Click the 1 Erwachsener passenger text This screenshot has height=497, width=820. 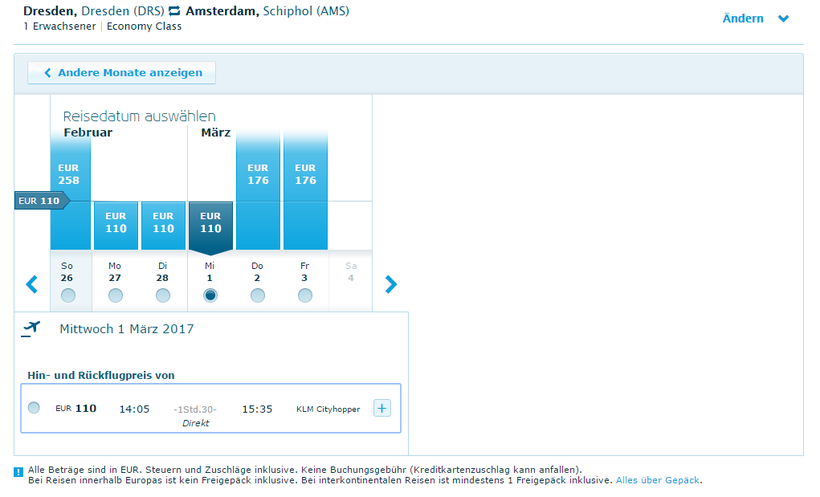pos(60,26)
